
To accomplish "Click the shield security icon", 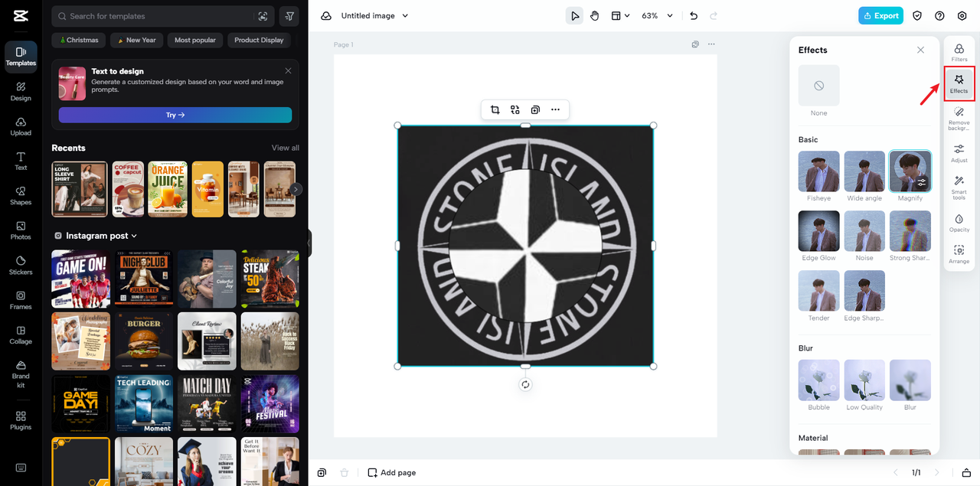I will [917, 15].
